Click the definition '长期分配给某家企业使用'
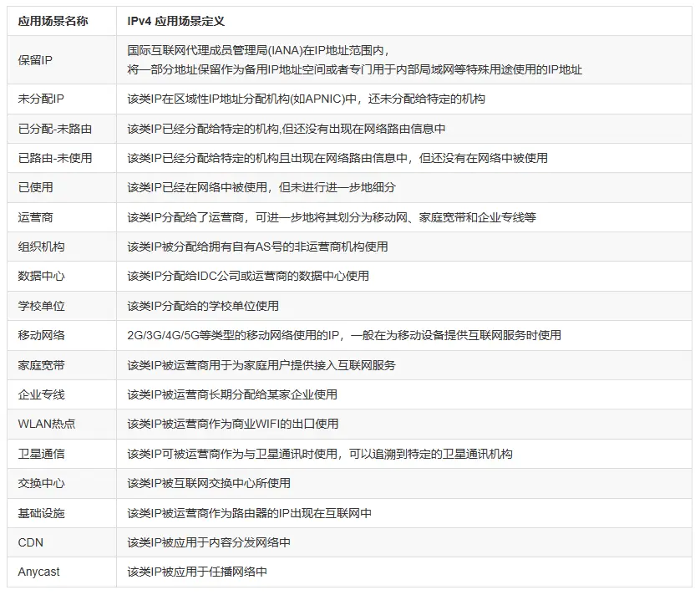This screenshot has height=595, width=700. click(404, 394)
